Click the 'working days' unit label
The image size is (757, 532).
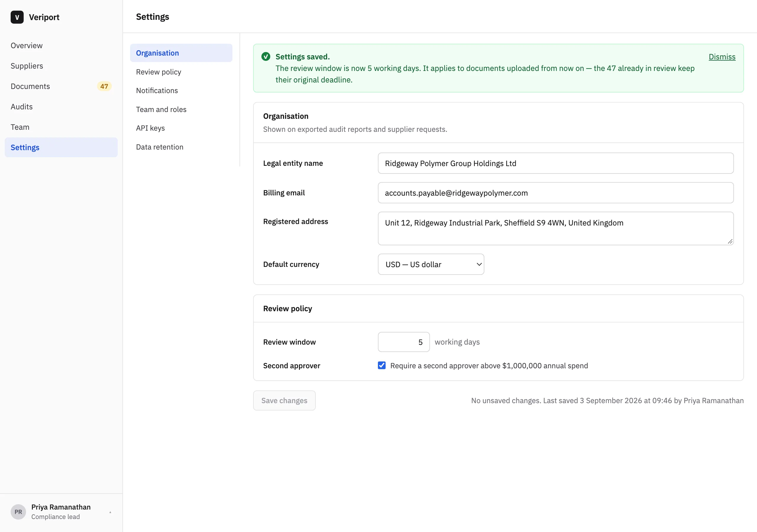[x=457, y=342]
